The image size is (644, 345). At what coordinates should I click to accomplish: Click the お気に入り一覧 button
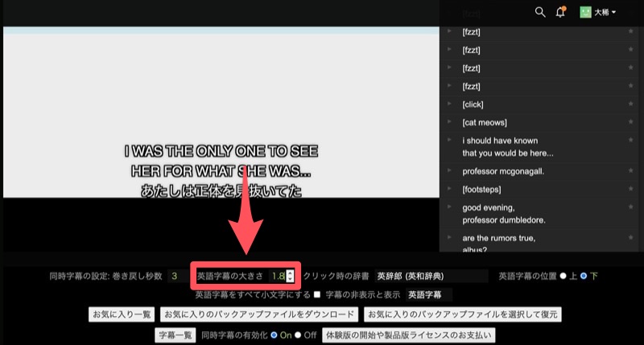(122, 314)
